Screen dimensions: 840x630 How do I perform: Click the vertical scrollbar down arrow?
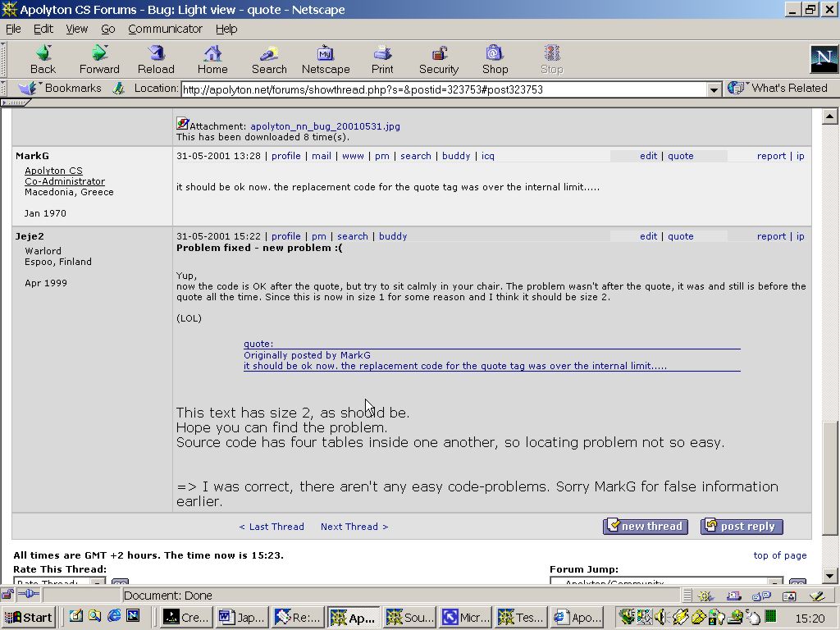(x=829, y=576)
